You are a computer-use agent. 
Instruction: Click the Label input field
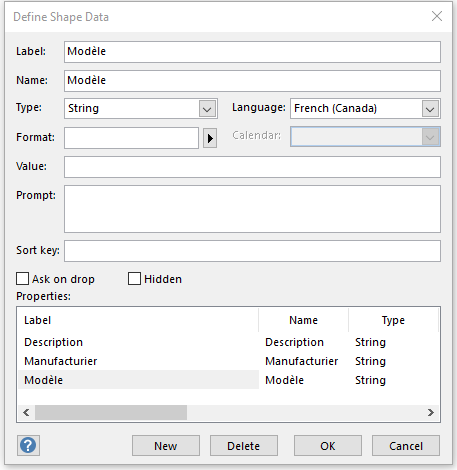pos(252,52)
